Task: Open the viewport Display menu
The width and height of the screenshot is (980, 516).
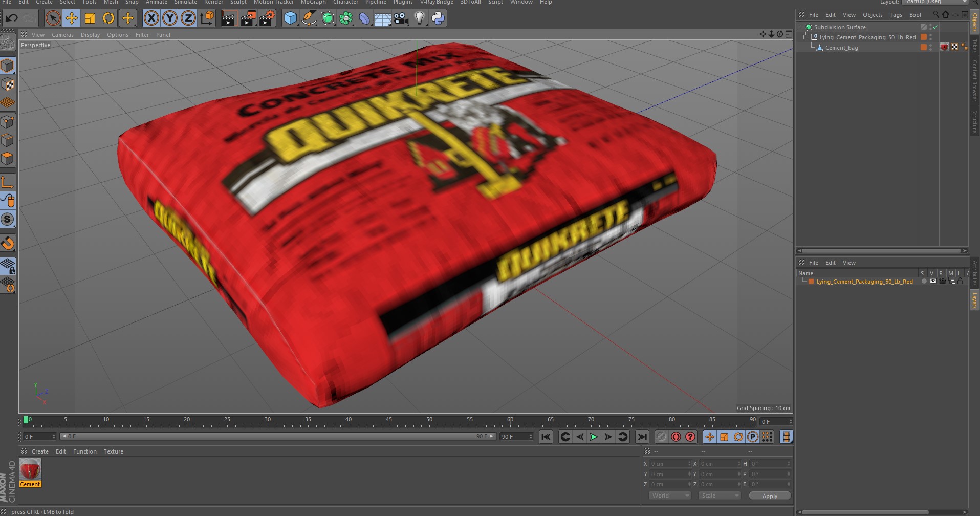Action: pos(90,35)
